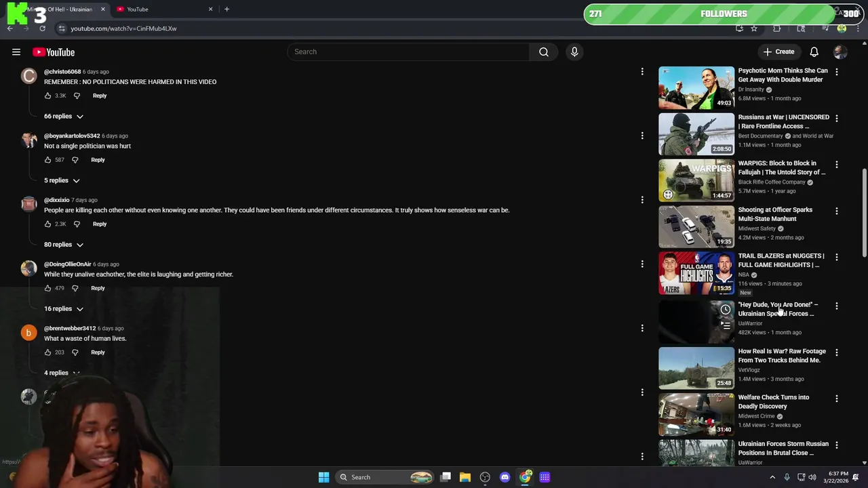The image size is (868, 488).
Task: Add 'Hey Dude' video to Watch Later
Action: point(726,310)
